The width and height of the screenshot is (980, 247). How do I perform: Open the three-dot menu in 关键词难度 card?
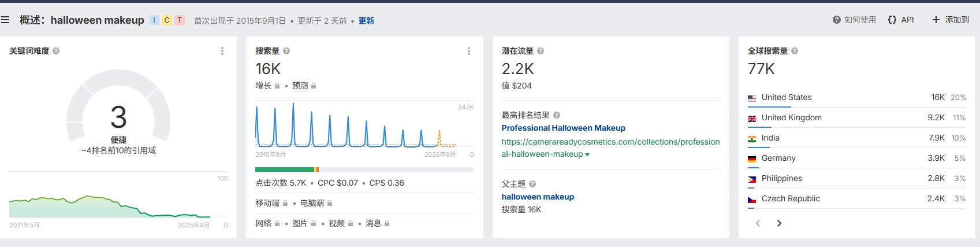[x=222, y=51]
